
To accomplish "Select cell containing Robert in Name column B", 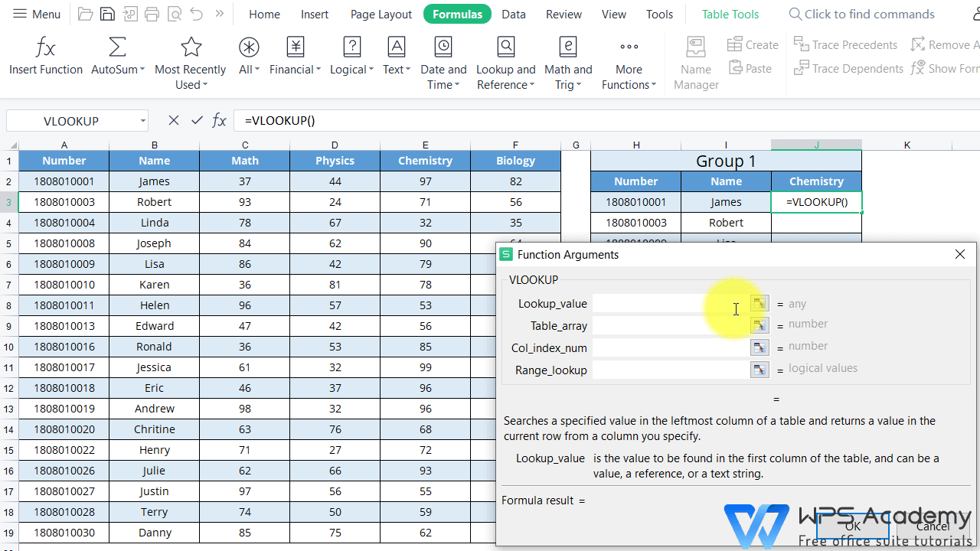I will click(x=154, y=202).
